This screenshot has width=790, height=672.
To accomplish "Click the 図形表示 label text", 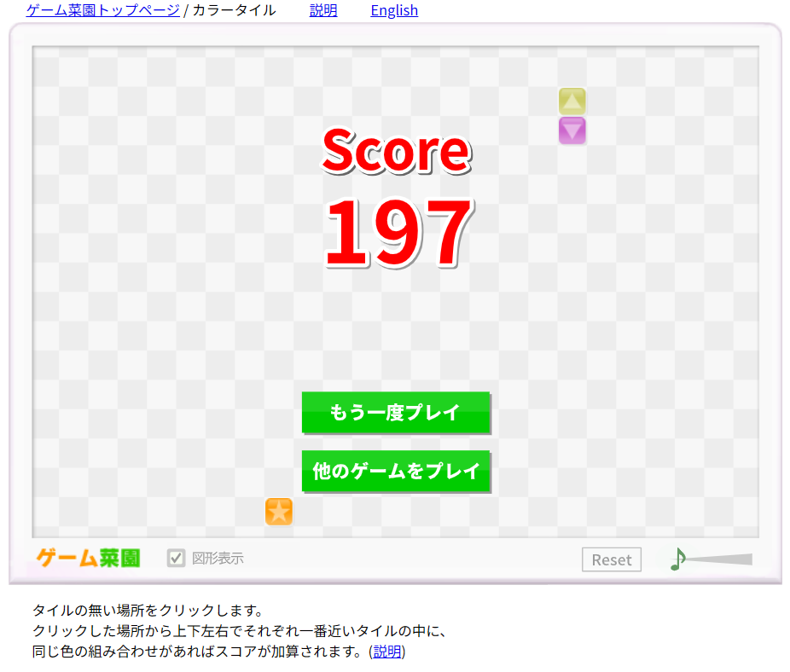I will (218, 559).
